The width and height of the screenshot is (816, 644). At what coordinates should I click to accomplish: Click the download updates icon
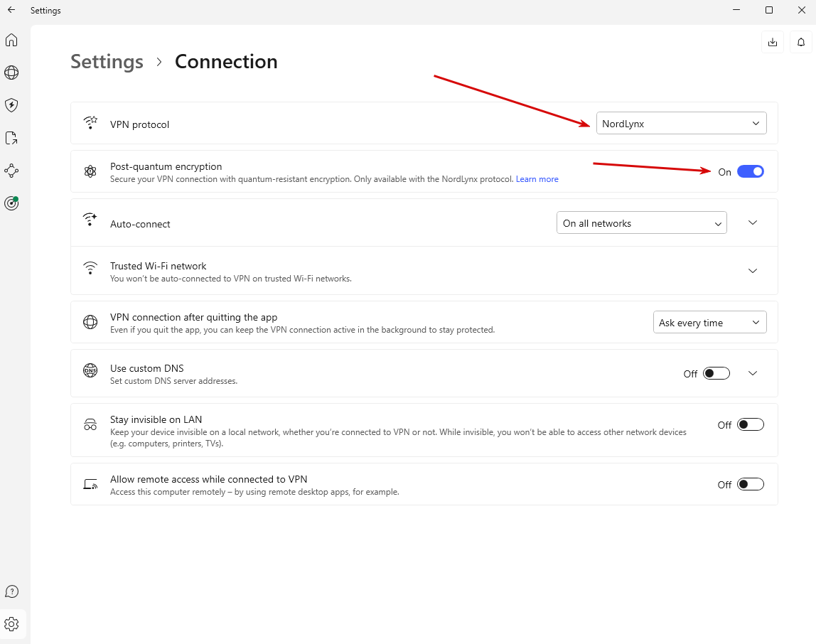click(772, 42)
